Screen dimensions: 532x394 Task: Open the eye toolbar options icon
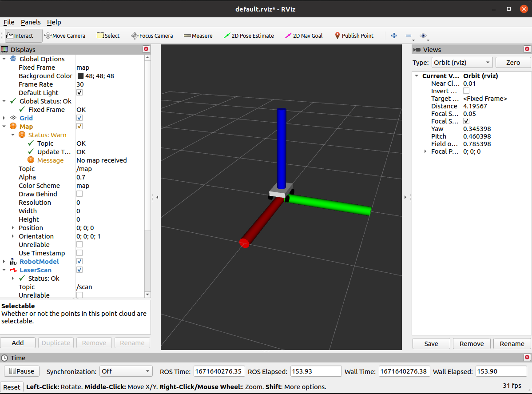click(x=423, y=36)
